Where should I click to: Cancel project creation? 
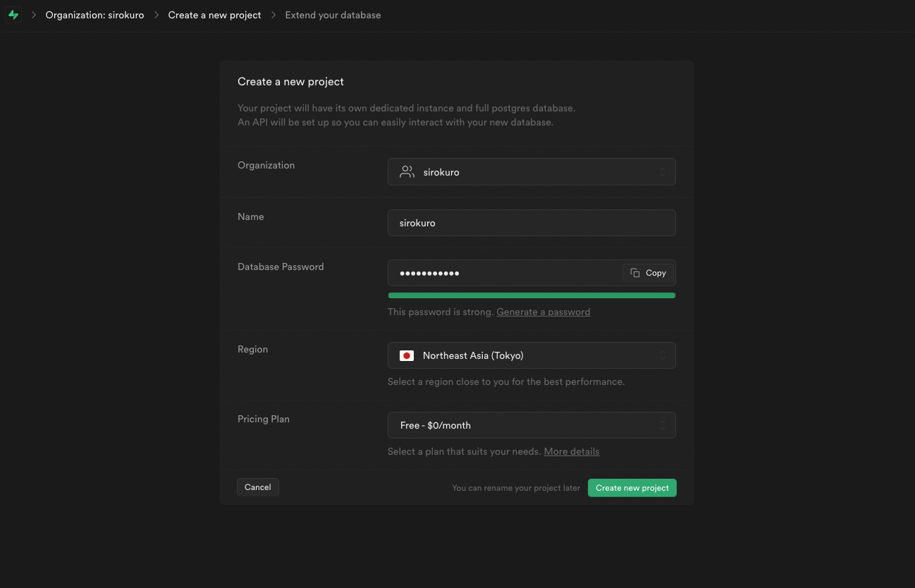[258, 487]
